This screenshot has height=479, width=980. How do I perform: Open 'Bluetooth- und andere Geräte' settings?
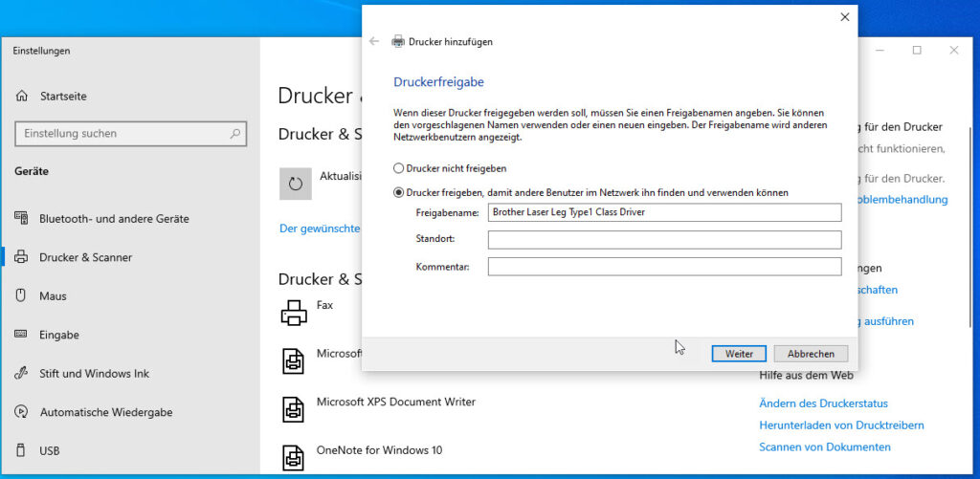(114, 219)
